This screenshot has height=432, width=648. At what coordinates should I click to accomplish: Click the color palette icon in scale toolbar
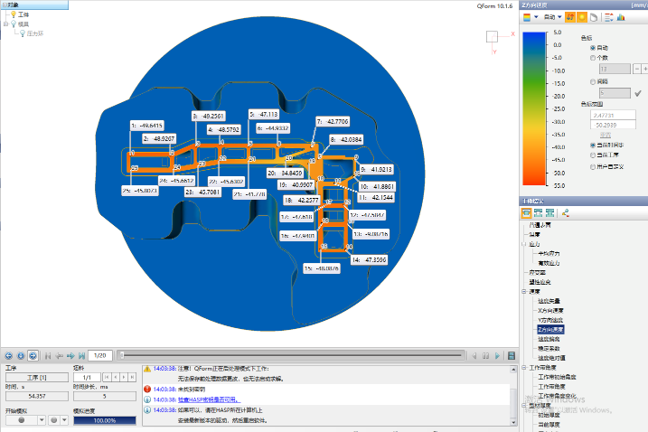click(x=527, y=17)
